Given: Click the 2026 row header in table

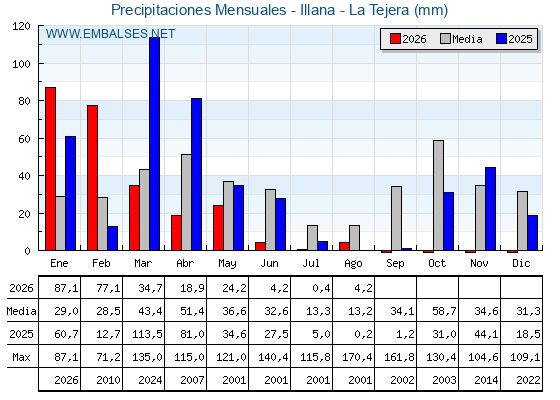Looking at the screenshot, I should 21,288.
